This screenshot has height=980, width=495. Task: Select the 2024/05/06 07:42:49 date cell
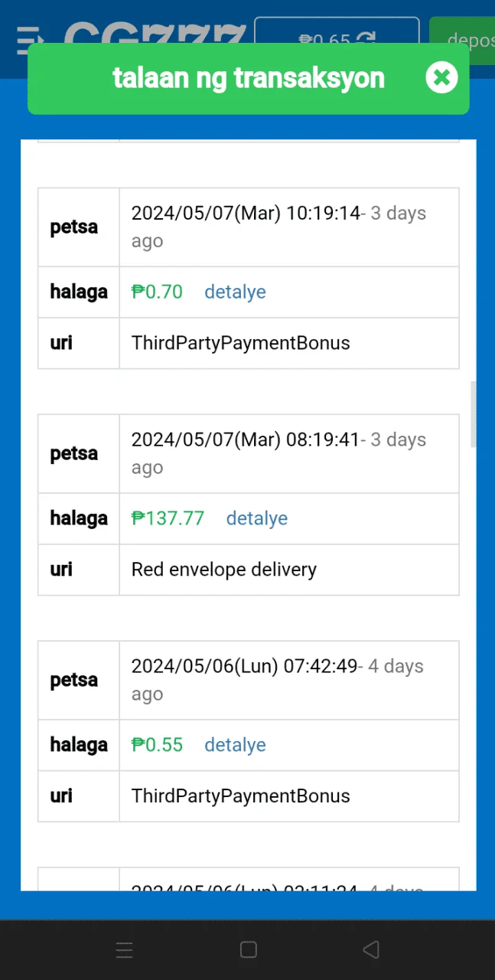point(289,681)
